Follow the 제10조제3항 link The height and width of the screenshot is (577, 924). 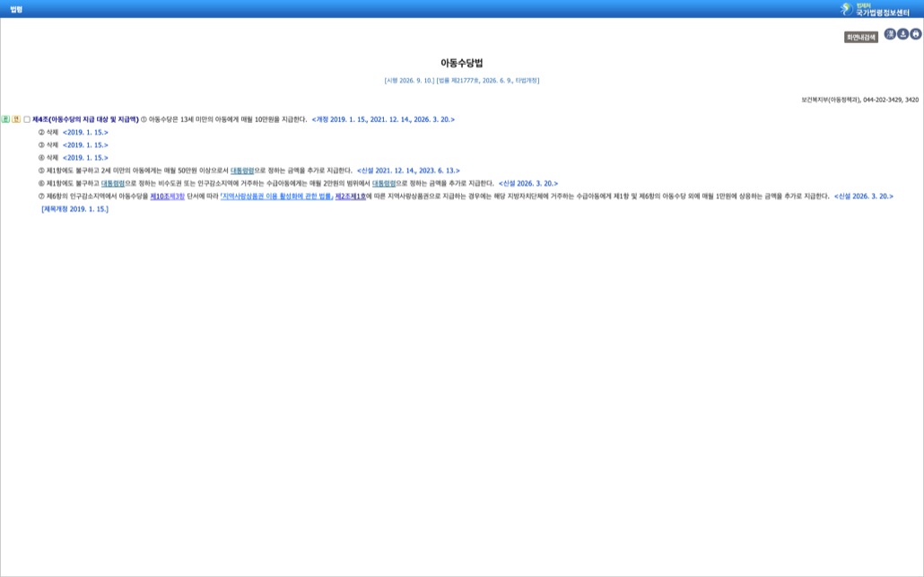click(168, 197)
